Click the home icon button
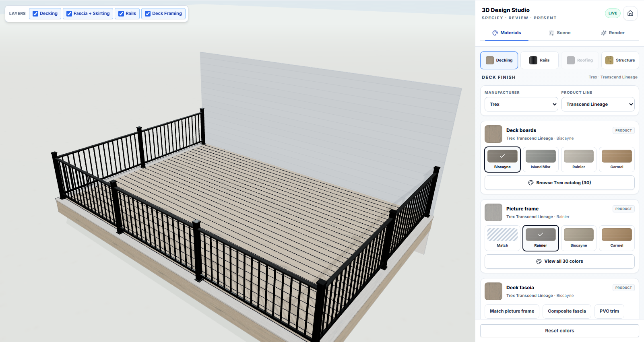Image resolution: width=644 pixels, height=342 pixels. click(630, 13)
